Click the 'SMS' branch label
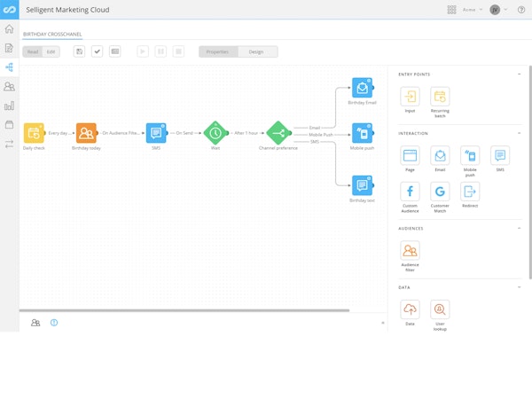 click(315, 142)
